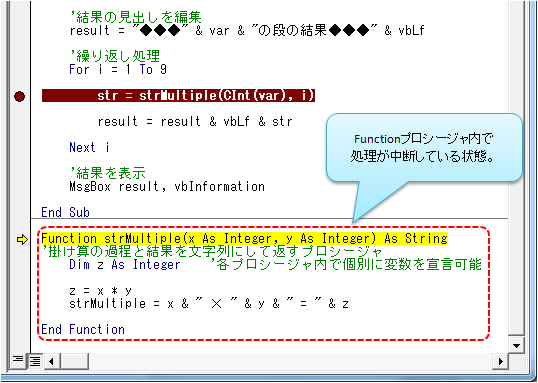Click the '結果を表示' comment line
This screenshot has height=383, width=538.
[107, 174]
